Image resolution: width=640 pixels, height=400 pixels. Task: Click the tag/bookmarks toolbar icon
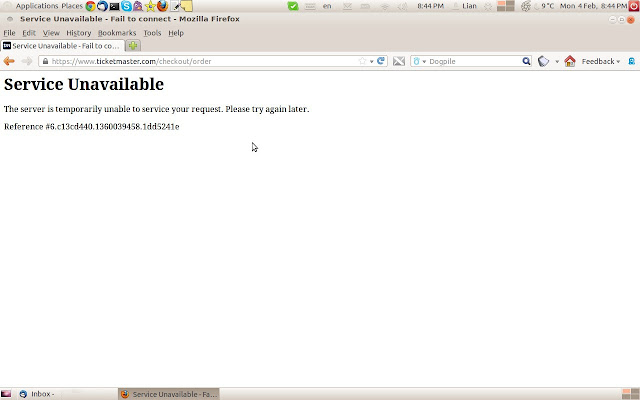click(543, 61)
